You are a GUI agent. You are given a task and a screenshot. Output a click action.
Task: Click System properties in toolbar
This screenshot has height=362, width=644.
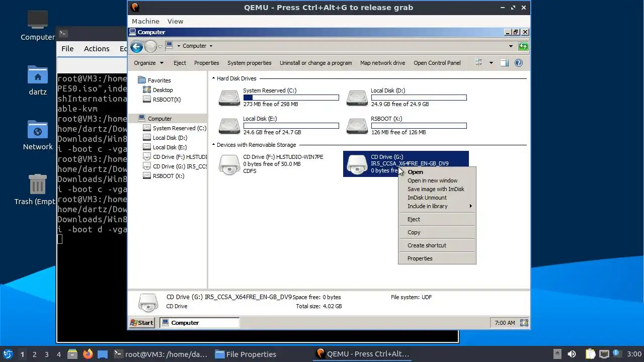click(x=249, y=63)
